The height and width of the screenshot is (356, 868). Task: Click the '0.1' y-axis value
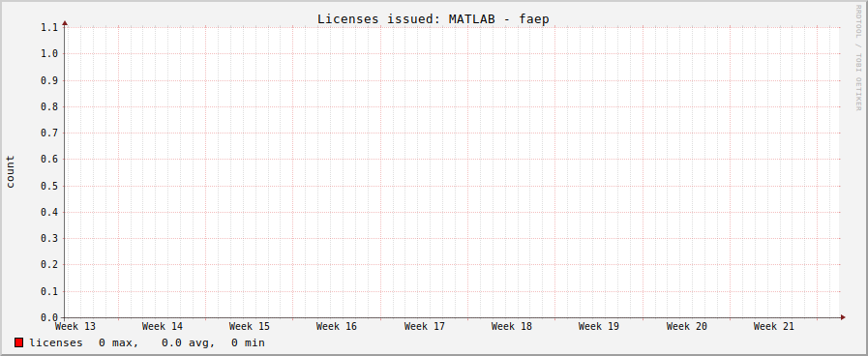click(49, 291)
